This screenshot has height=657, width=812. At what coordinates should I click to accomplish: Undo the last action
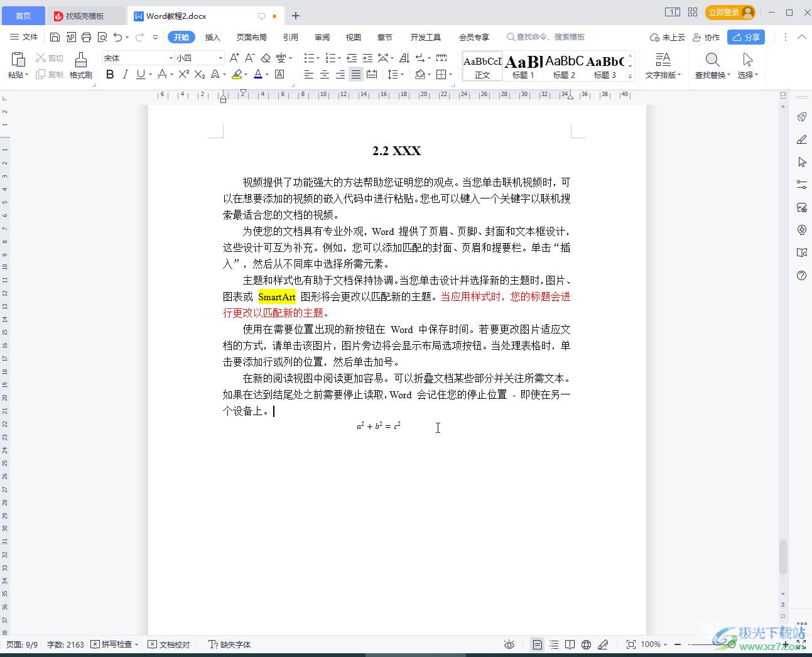[x=117, y=37]
